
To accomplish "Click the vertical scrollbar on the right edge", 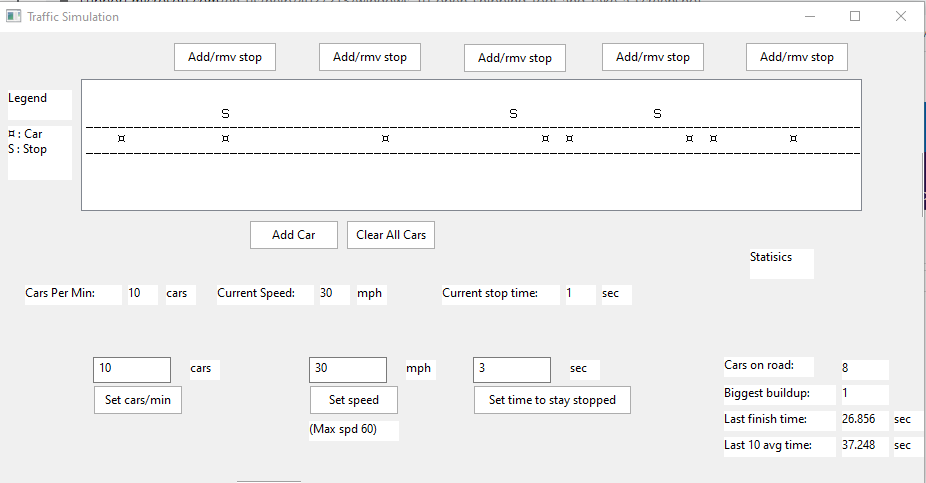I will 922,185.
